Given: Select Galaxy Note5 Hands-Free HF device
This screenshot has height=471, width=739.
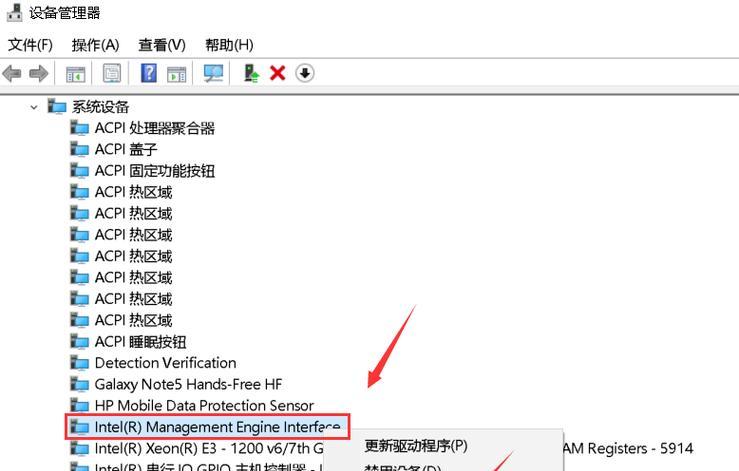Looking at the screenshot, I should [x=189, y=384].
